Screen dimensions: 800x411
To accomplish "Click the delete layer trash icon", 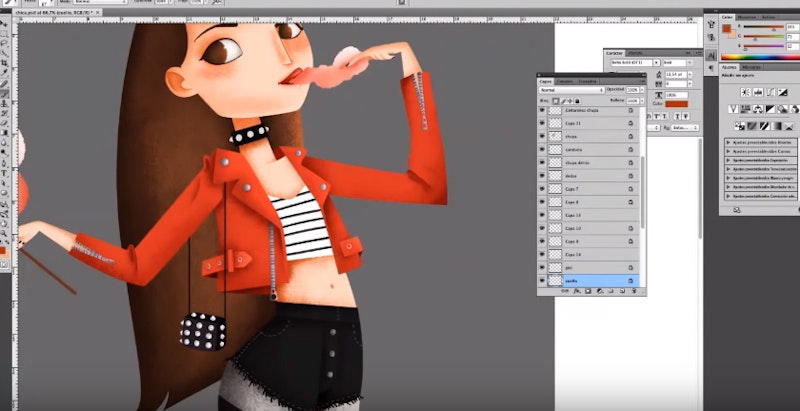I will (632, 291).
